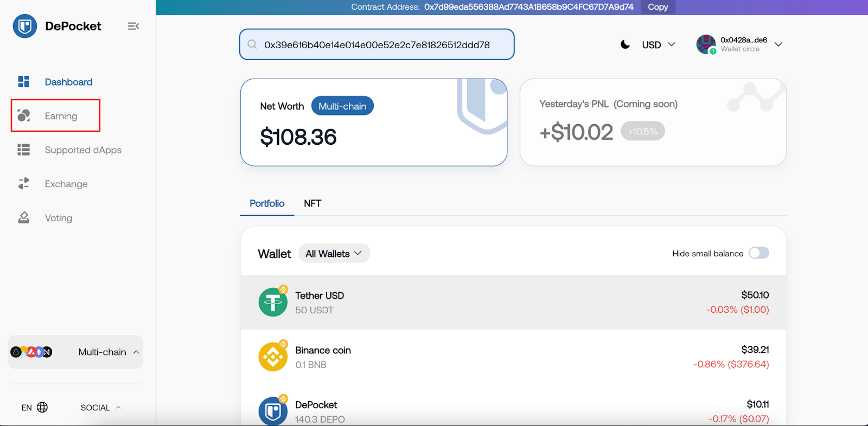Expand the wallet account dropdown chevron
Screen dimensions: 868x426
(x=778, y=44)
